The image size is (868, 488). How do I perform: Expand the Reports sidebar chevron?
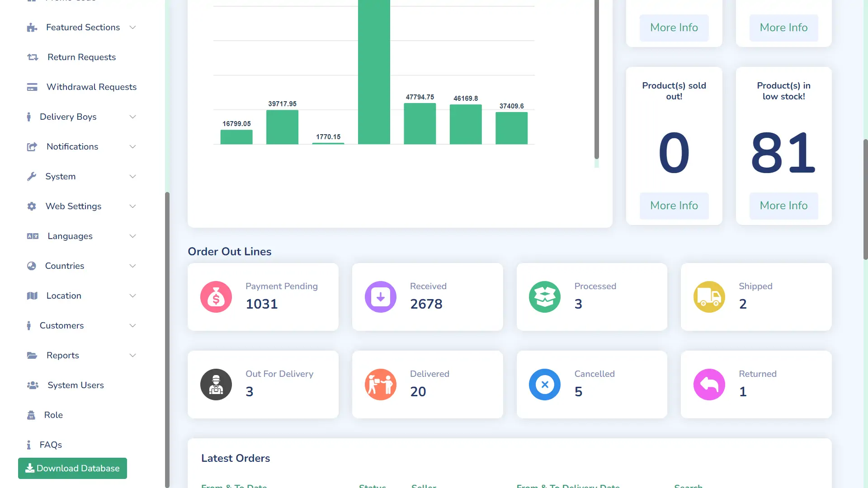click(132, 356)
